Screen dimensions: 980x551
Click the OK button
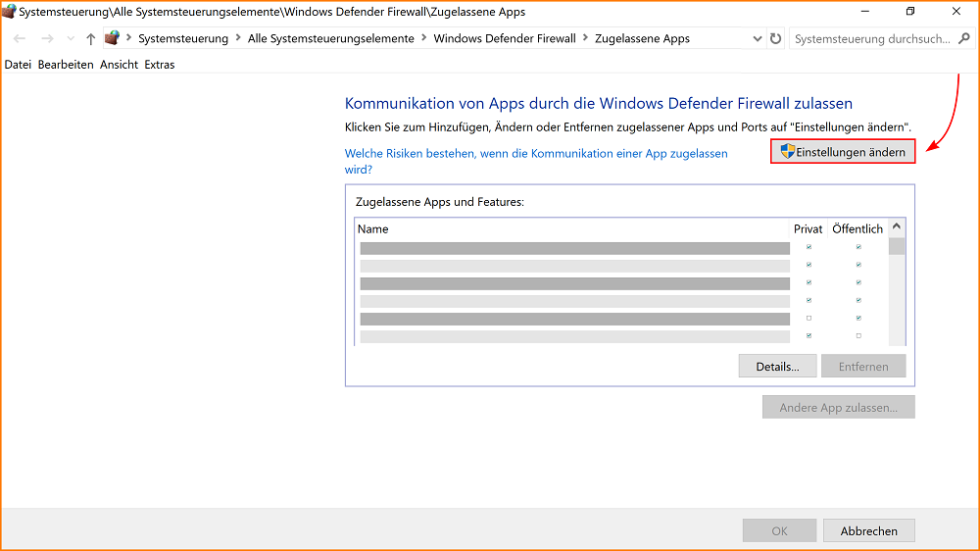779,530
